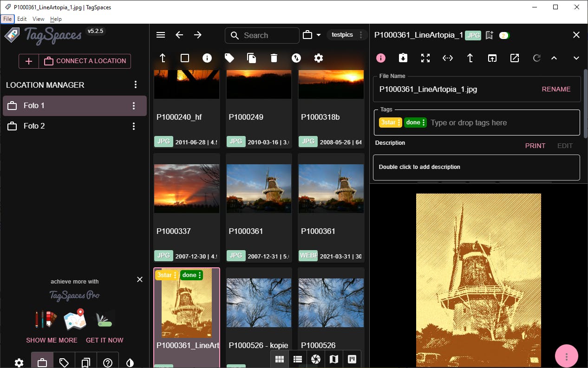Image resolution: width=588 pixels, height=368 pixels.
Task: Switch to gallery perspective view
Action: (316, 359)
